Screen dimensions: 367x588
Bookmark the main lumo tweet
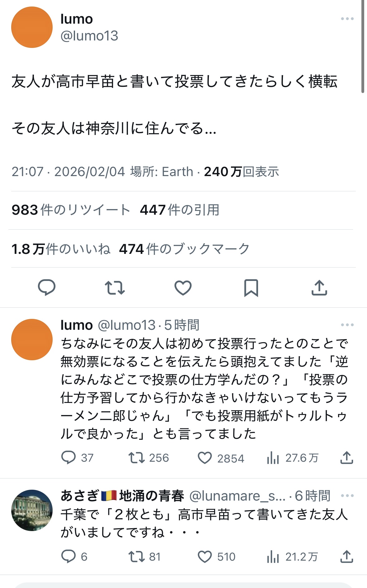pyautogui.click(x=251, y=287)
